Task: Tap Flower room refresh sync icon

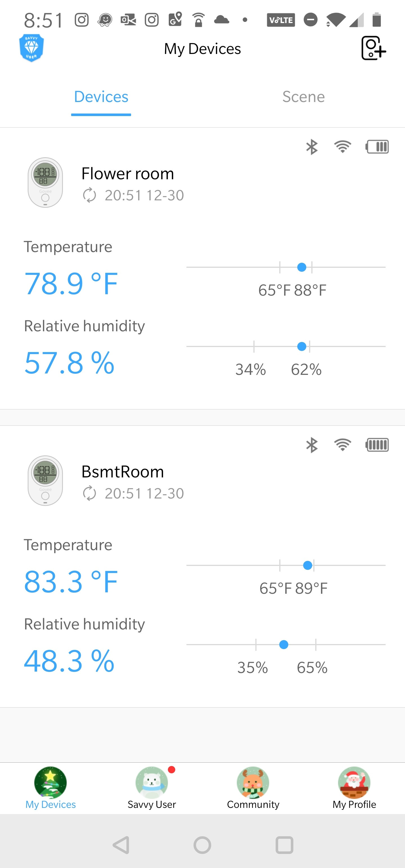Action: [x=89, y=196]
